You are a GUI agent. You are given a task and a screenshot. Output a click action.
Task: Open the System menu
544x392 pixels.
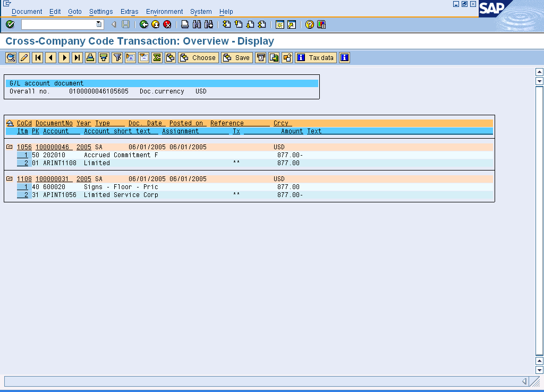tap(201, 12)
